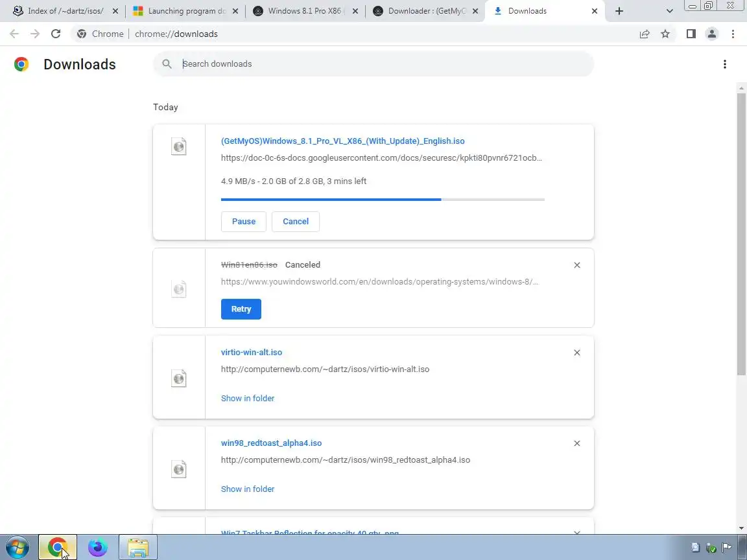Image resolution: width=747 pixels, height=560 pixels.
Task: Click the browser forward arrow
Action: click(35, 34)
